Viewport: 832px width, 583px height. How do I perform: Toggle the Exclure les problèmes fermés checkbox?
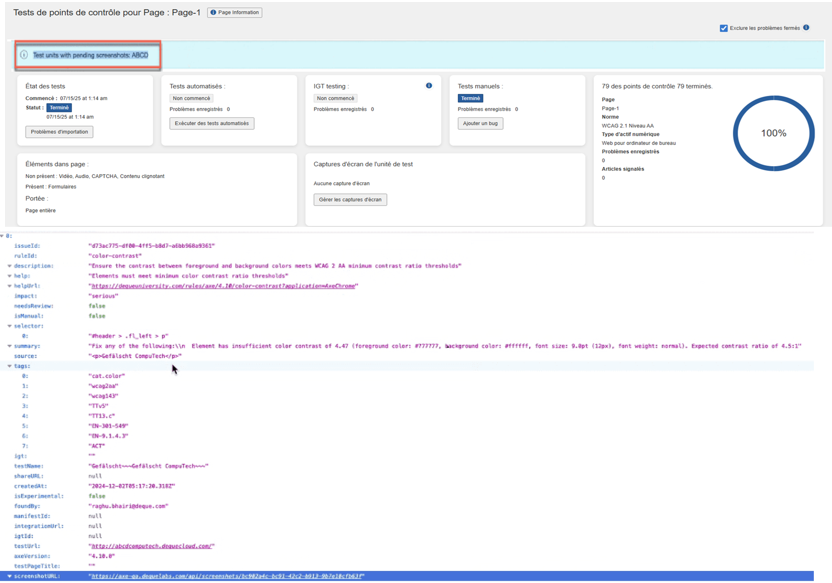pyautogui.click(x=724, y=28)
